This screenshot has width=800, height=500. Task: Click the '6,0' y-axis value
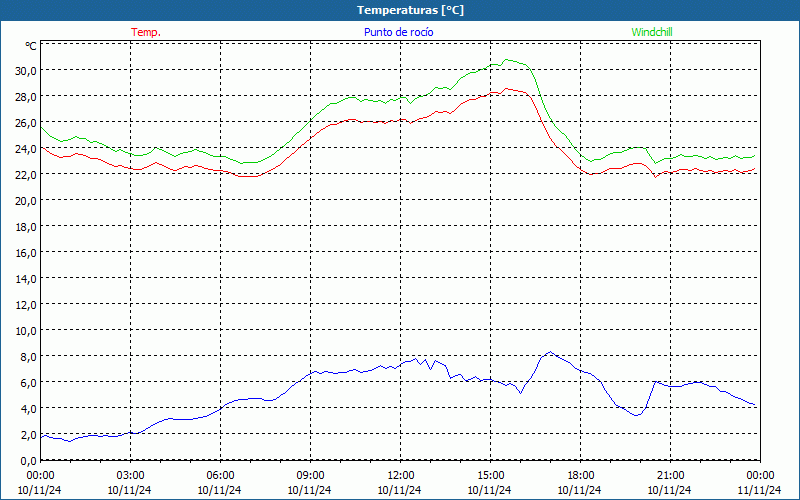(29, 383)
